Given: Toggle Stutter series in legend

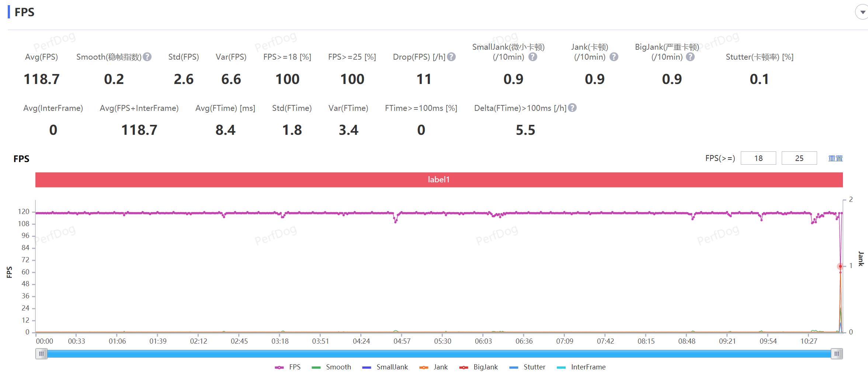Looking at the screenshot, I should pos(527,367).
